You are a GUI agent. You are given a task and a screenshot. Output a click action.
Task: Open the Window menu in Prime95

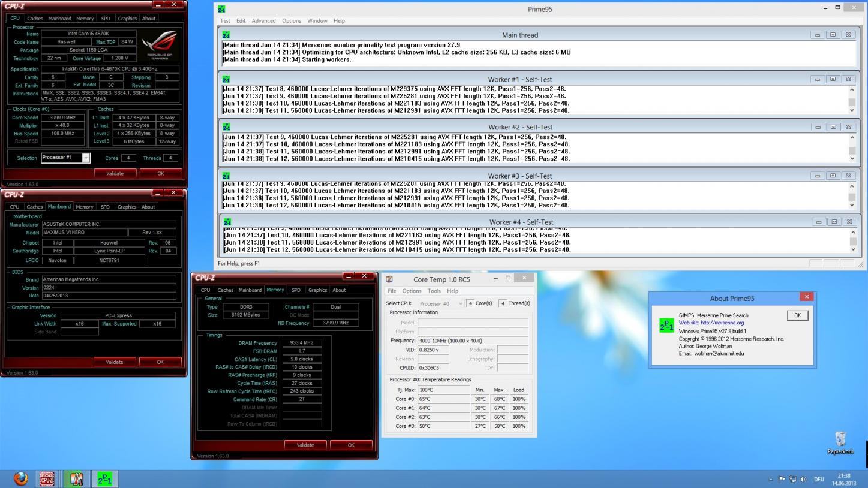317,20
